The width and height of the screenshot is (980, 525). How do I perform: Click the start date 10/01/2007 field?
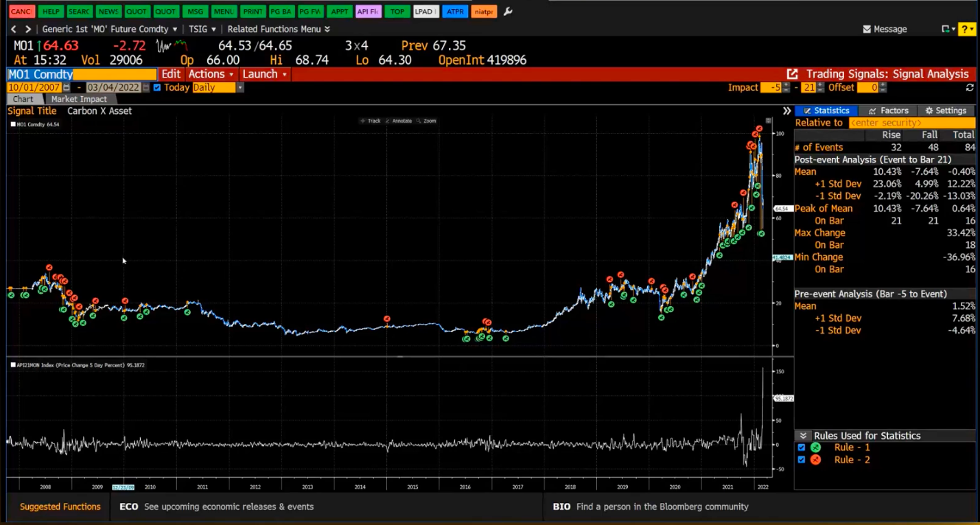click(x=34, y=87)
